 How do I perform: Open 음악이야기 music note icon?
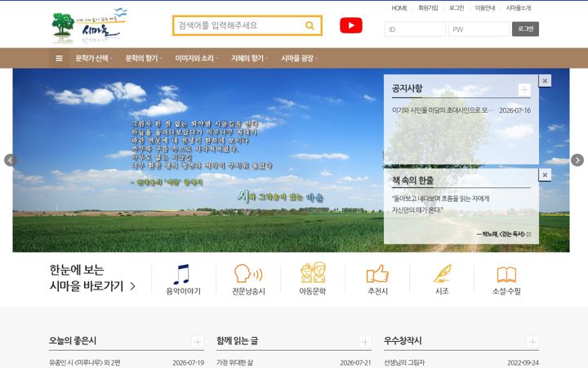(x=182, y=274)
